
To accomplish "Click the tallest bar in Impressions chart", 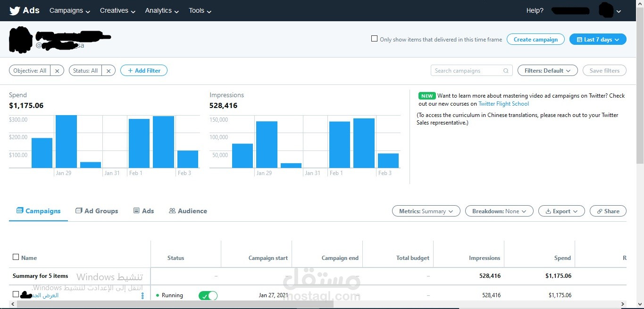I will pos(364,143).
